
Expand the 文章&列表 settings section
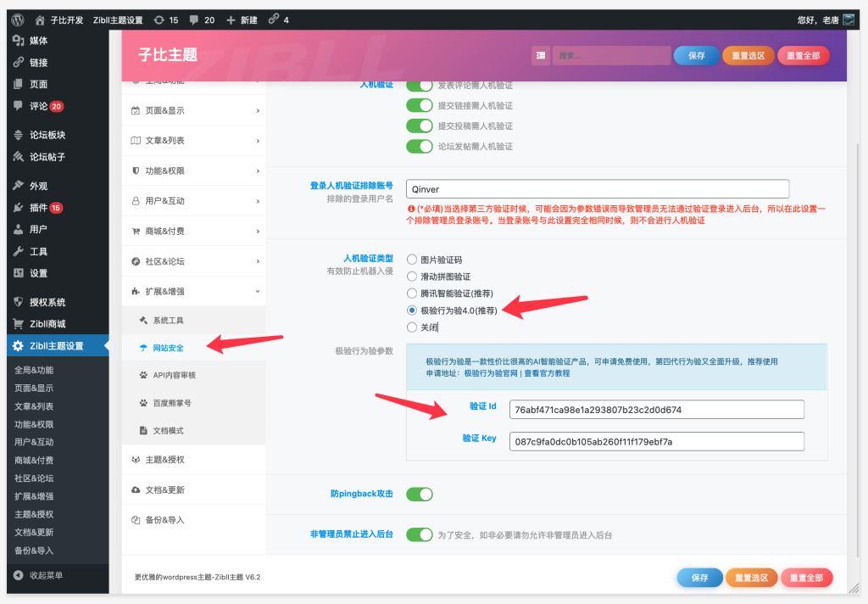194,141
